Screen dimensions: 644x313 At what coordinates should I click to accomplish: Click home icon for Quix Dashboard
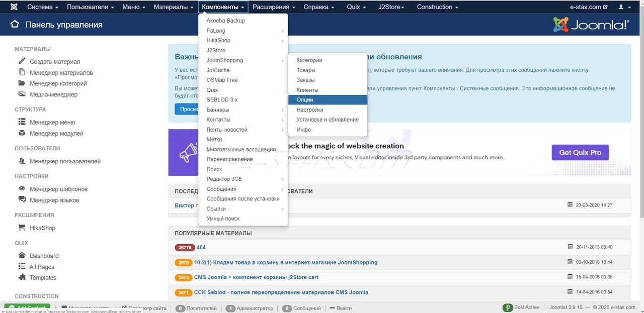click(22, 255)
